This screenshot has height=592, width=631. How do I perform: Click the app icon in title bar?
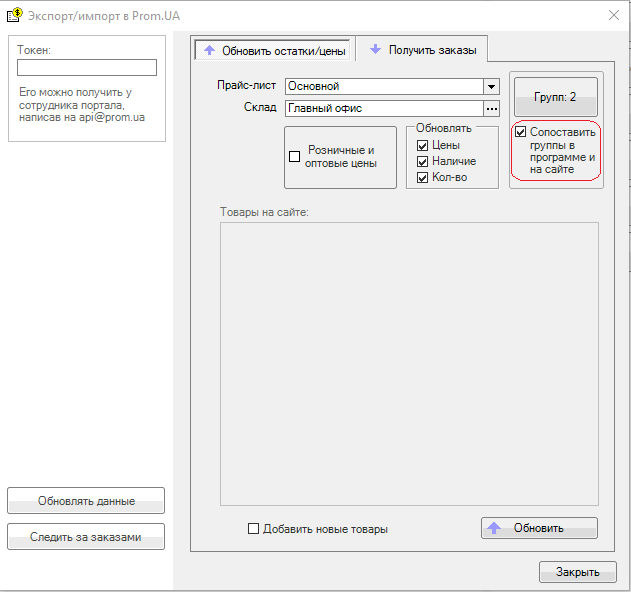(x=15, y=15)
